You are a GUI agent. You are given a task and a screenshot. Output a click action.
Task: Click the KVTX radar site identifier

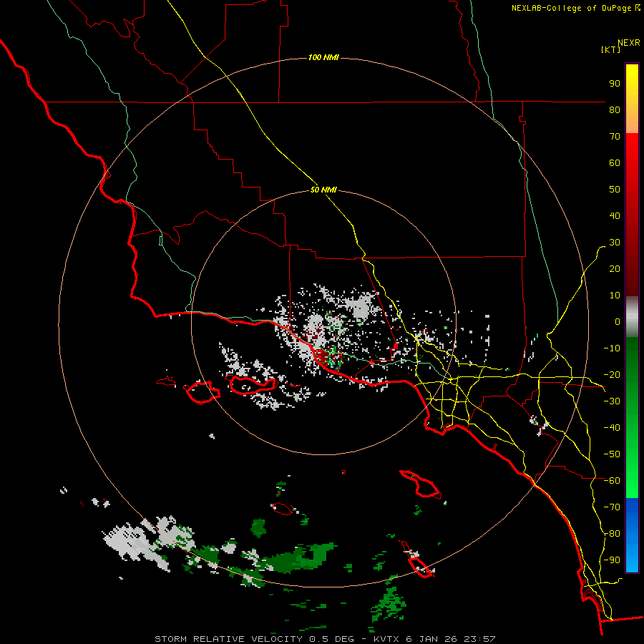[386, 639]
